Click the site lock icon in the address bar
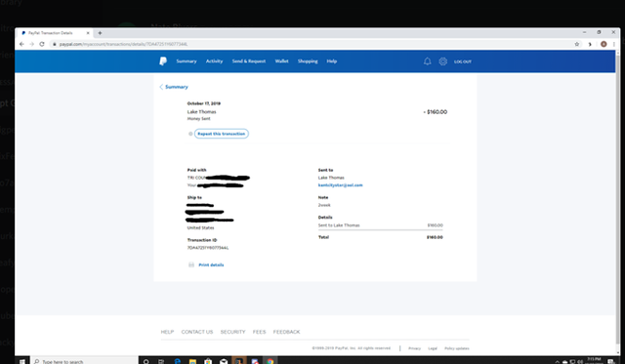The height and width of the screenshot is (364, 625). (55, 44)
